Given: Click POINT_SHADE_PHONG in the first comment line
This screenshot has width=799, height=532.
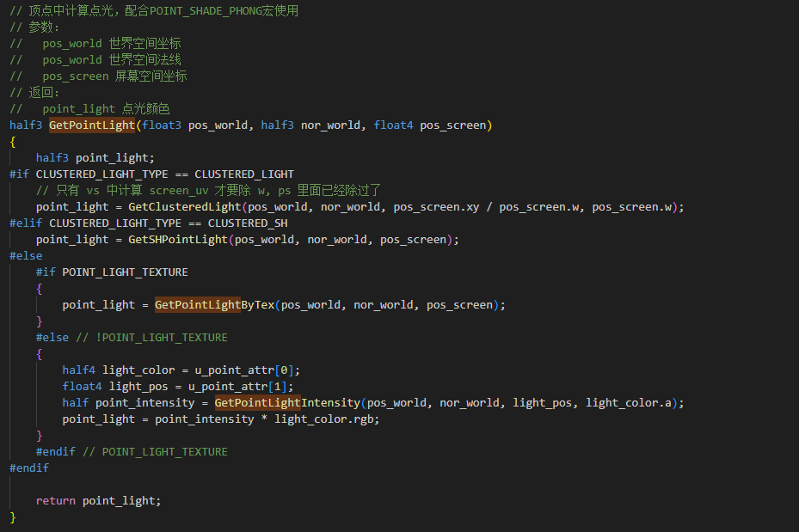Looking at the screenshot, I should pyautogui.click(x=207, y=11).
